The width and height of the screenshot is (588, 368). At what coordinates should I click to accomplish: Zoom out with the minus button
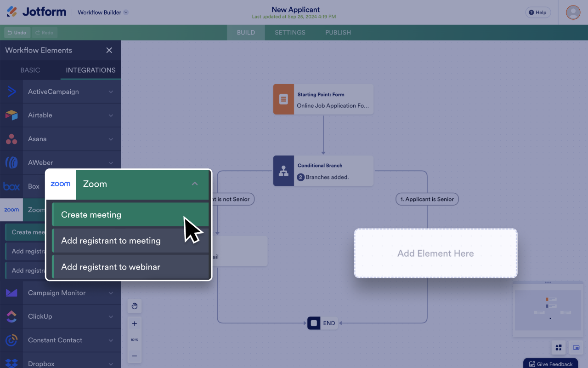click(135, 356)
